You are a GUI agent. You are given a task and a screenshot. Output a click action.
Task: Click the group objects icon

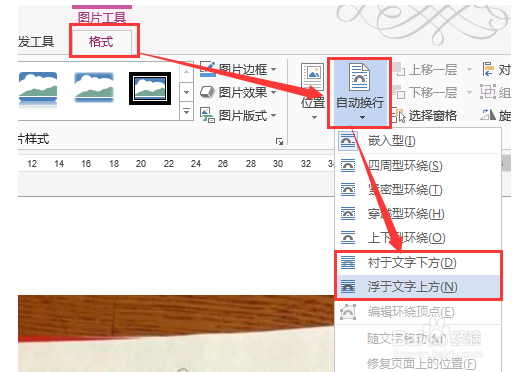488,92
